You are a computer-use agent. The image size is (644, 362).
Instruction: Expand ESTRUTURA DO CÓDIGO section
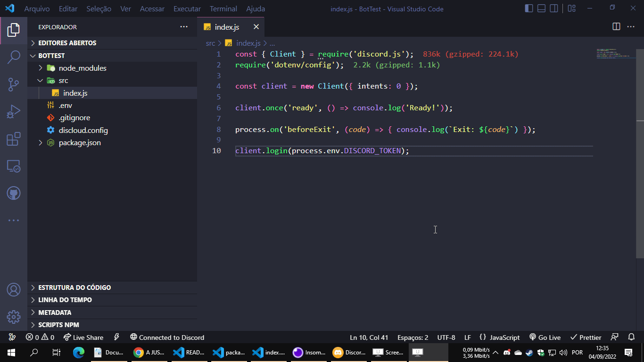pos(112,288)
